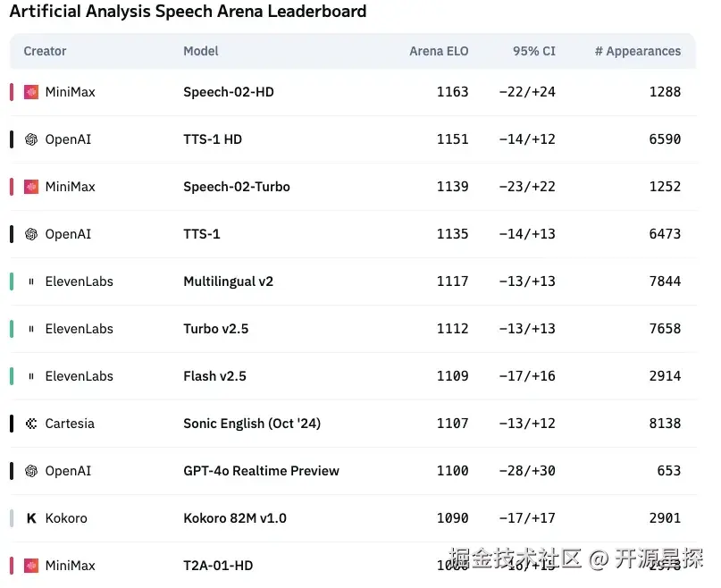Image resolution: width=721 pixels, height=588 pixels.
Task: Click the green color bar beside ElevenLabs Multilingual v2
Action: point(12,281)
